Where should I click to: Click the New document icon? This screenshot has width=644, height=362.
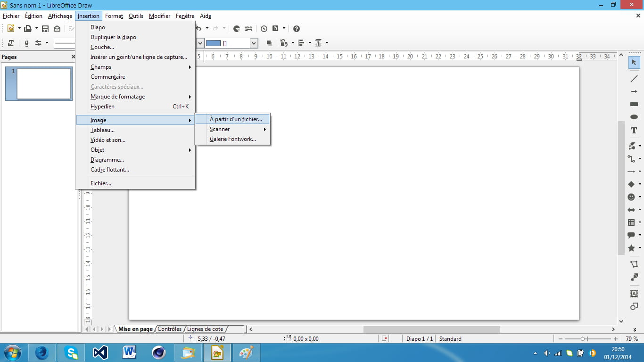11,28
